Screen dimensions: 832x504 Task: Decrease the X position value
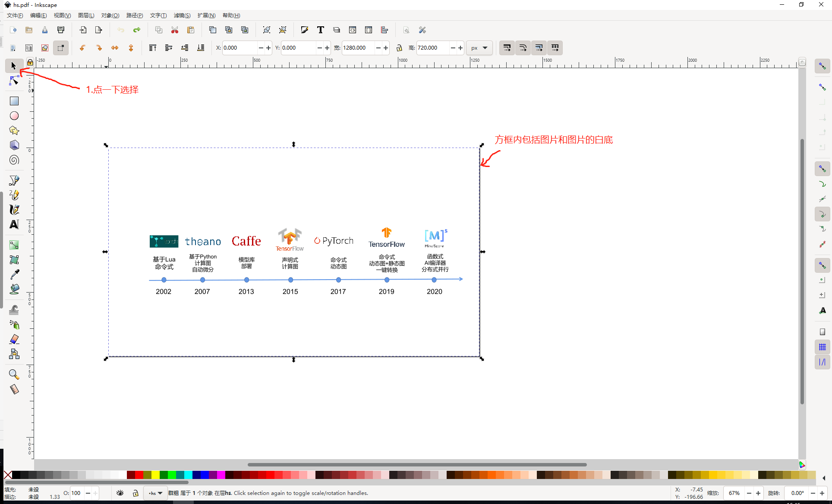click(261, 48)
